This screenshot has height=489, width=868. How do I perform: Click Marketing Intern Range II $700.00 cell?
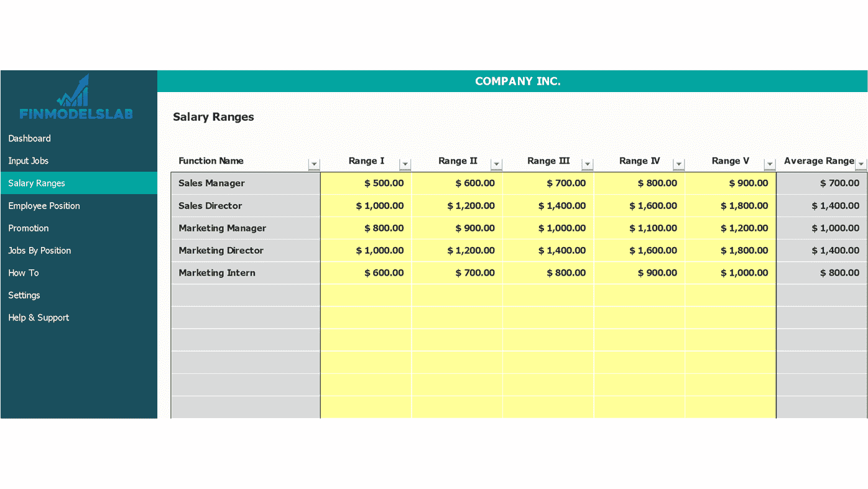click(457, 272)
